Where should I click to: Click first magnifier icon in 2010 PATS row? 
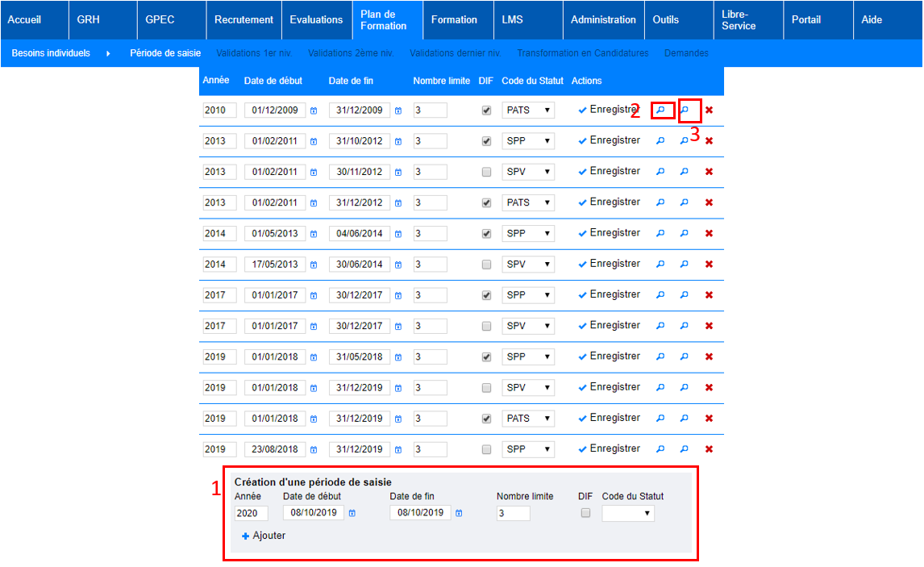pos(661,110)
